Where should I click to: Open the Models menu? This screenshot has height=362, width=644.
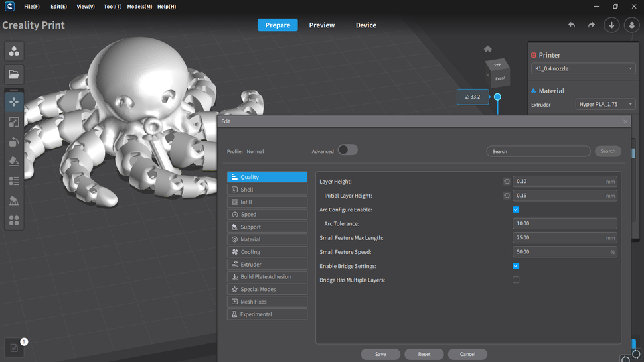pos(139,7)
